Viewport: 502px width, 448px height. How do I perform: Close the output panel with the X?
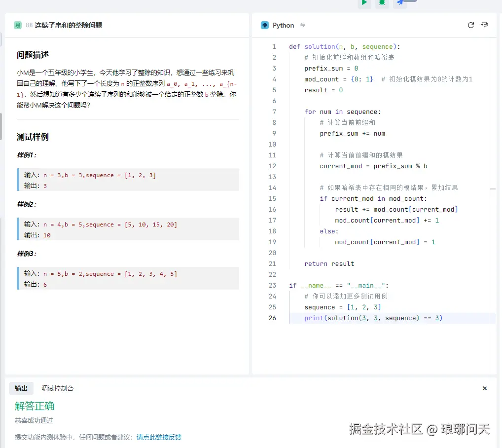click(x=485, y=388)
